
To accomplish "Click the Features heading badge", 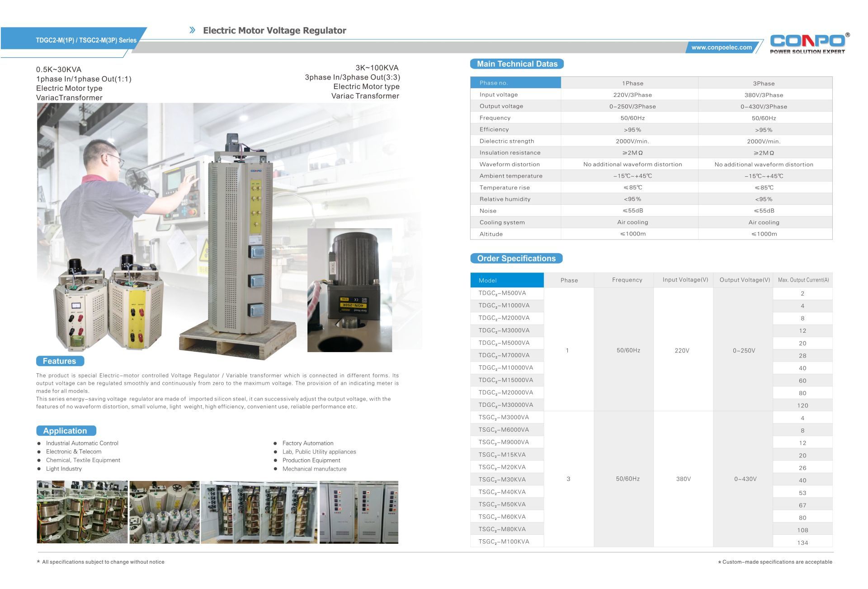I will tap(60, 361).
